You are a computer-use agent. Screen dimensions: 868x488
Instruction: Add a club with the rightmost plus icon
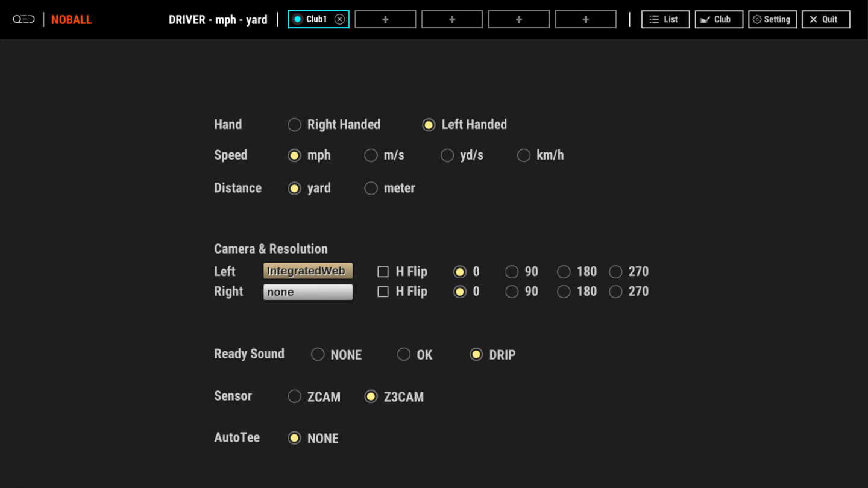[585, 19]
